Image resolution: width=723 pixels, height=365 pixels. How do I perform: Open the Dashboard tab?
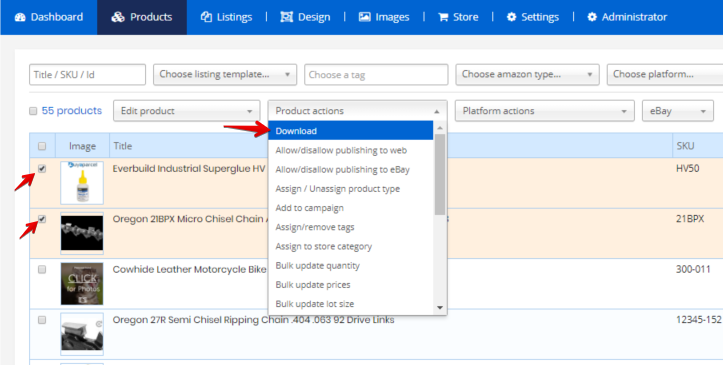coord(49,17)
